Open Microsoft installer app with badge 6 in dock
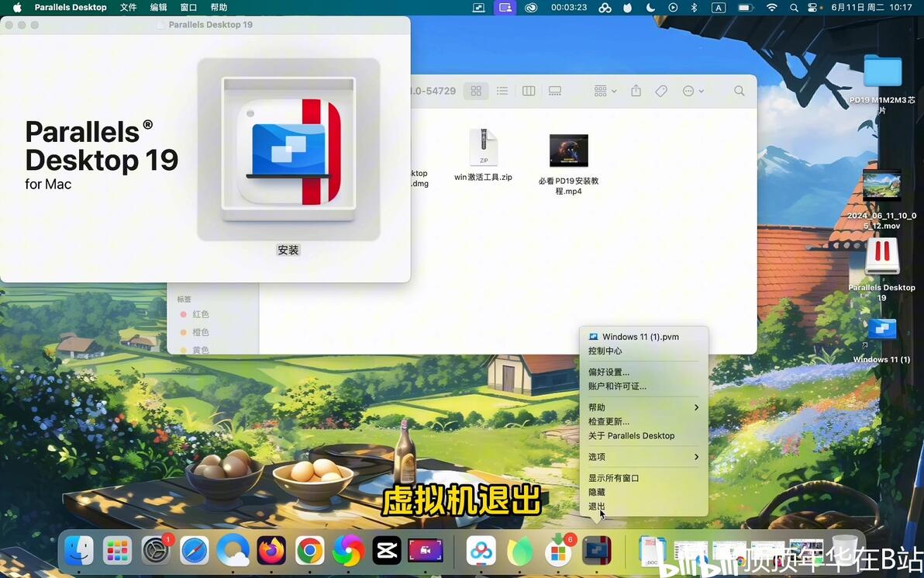The height and width of the screenshot is (578, 924). pos(558,551)
